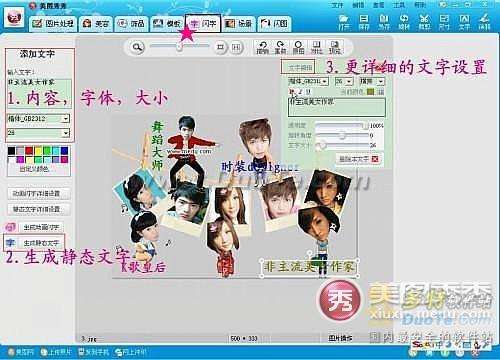Toggle underline in the text edit panel
This screenshot has width=500, height=360.
(x=308, y=91)
